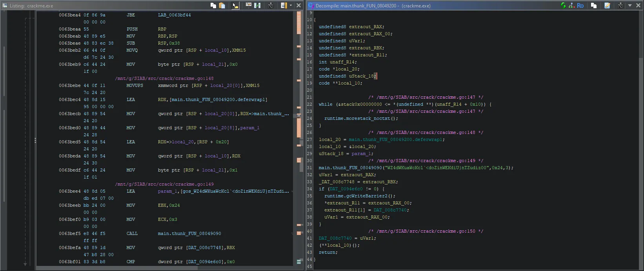Viewport: 644px width, 271px height.
Task: Click green re-decompile refresh icon
Action: click(x=563, y=5)
